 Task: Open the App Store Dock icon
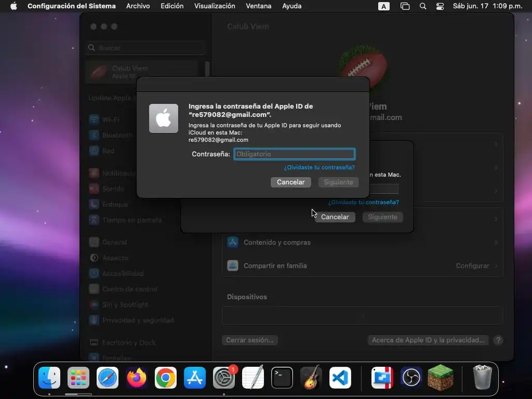[x=195, y=378]
